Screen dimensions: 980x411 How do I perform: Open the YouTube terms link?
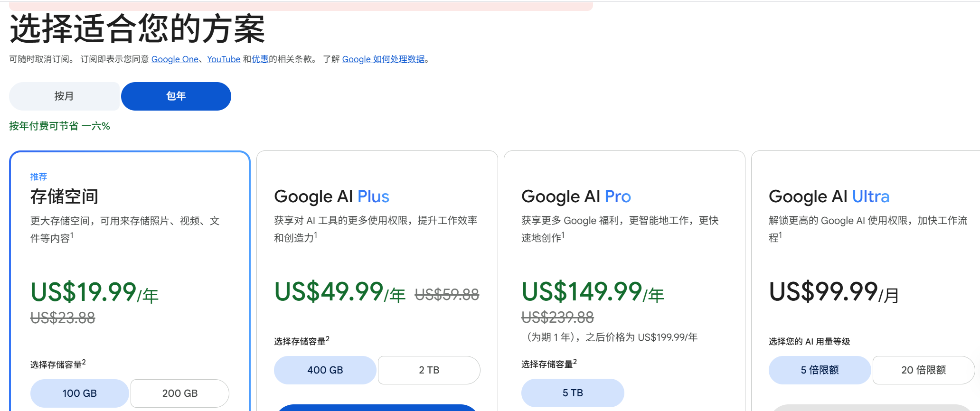(224, 59)
